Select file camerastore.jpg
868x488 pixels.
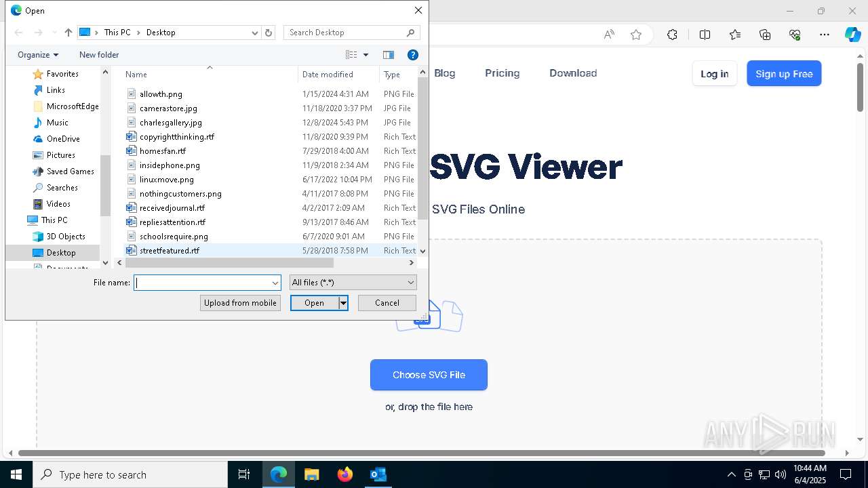pos(168,108)
